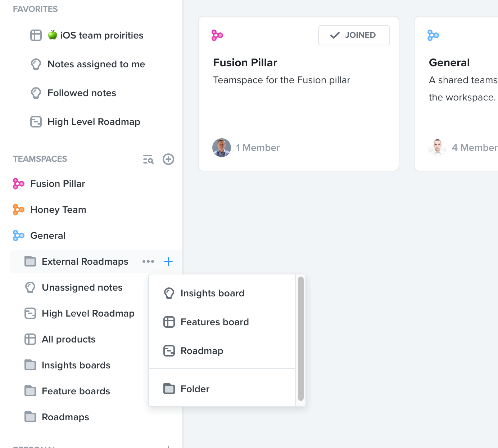
Task: Open the three-dot menu on External Roadmaps
Action: [148, 261]
